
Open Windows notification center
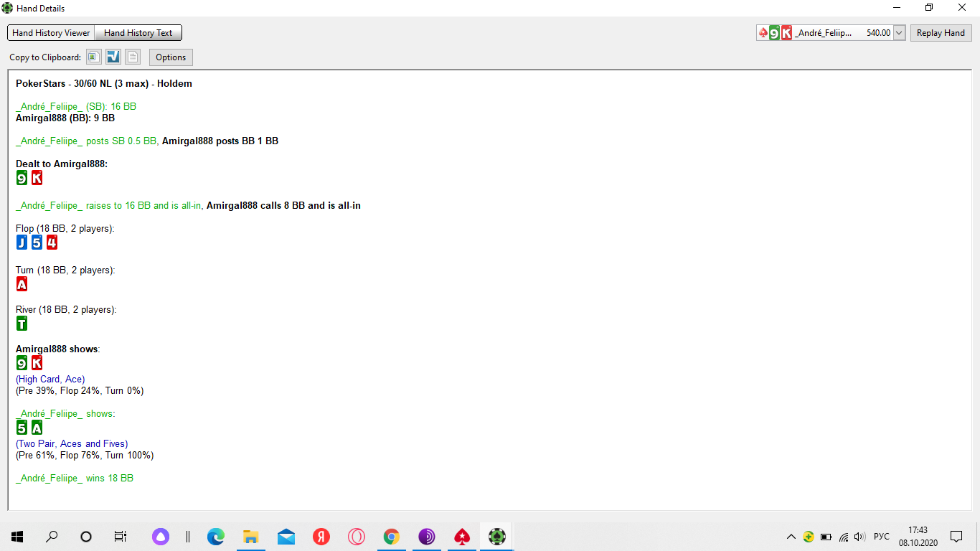(956, 536)
